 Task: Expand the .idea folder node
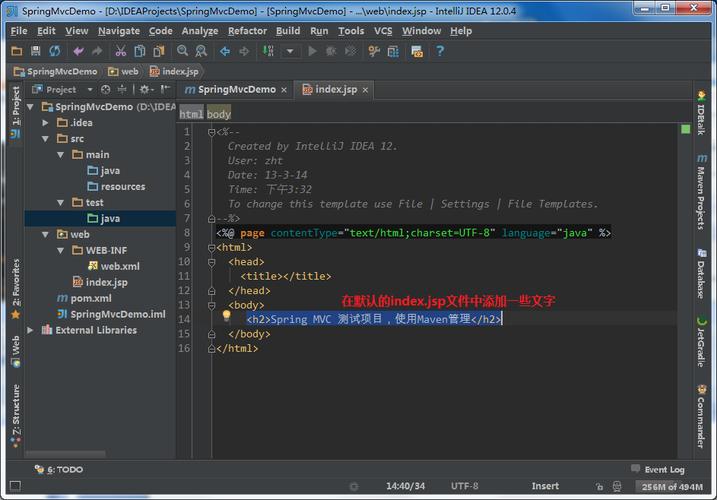click(x=45, y=123)
